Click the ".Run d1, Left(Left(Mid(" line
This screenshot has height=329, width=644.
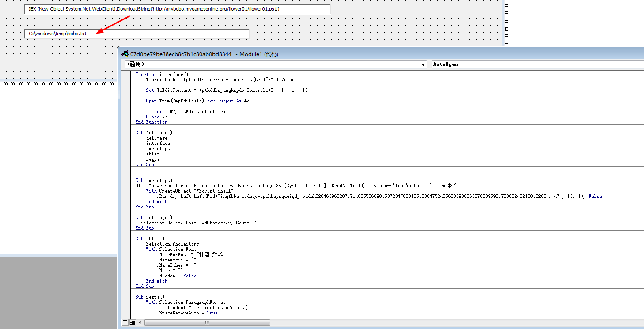[379, 196]
